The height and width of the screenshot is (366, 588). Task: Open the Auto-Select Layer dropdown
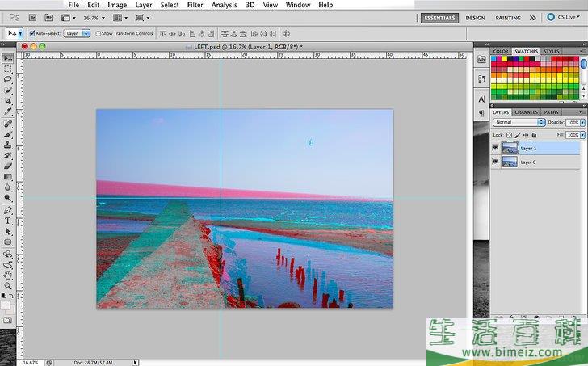tap(77, 33)
